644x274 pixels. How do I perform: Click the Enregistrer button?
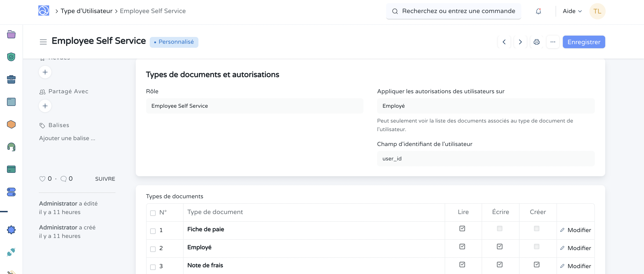point(584,42)
